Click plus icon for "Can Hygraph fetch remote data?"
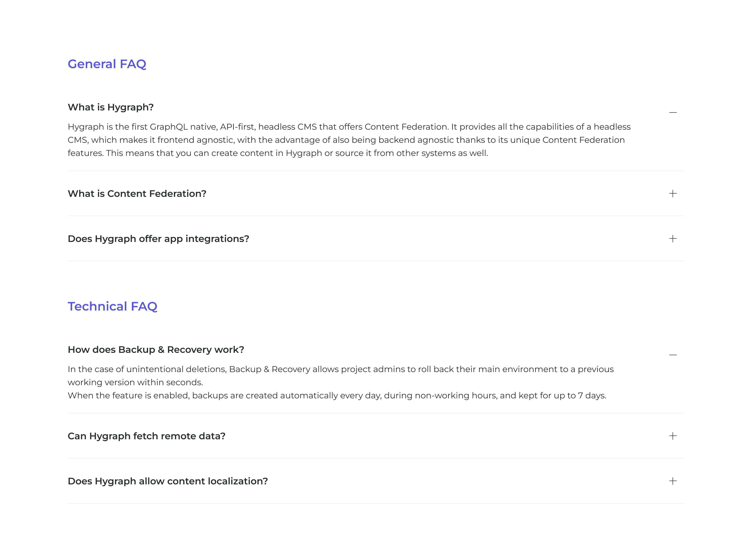Viewport: 752px width, 560px height. pos(673,436)
